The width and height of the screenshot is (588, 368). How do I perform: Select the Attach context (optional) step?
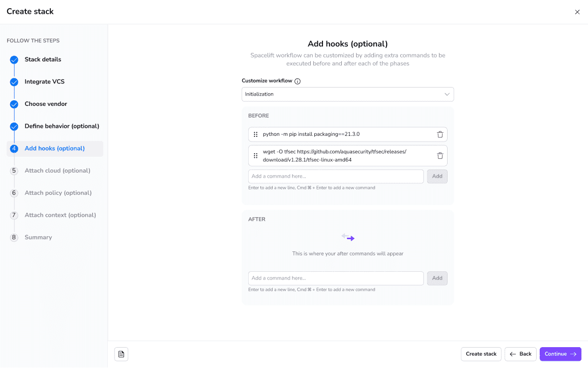pyautogui.click(x=60, y=215)
